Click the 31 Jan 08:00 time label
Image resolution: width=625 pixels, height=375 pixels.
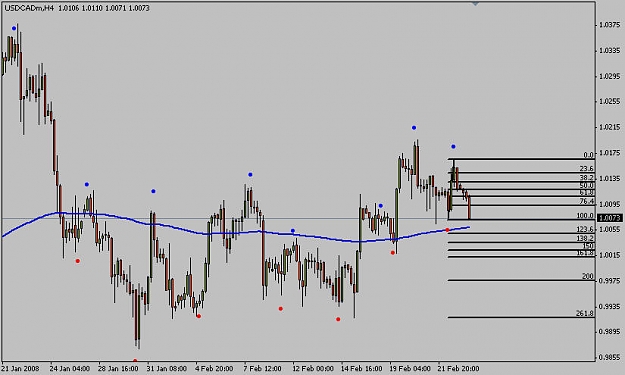point(167,369)
